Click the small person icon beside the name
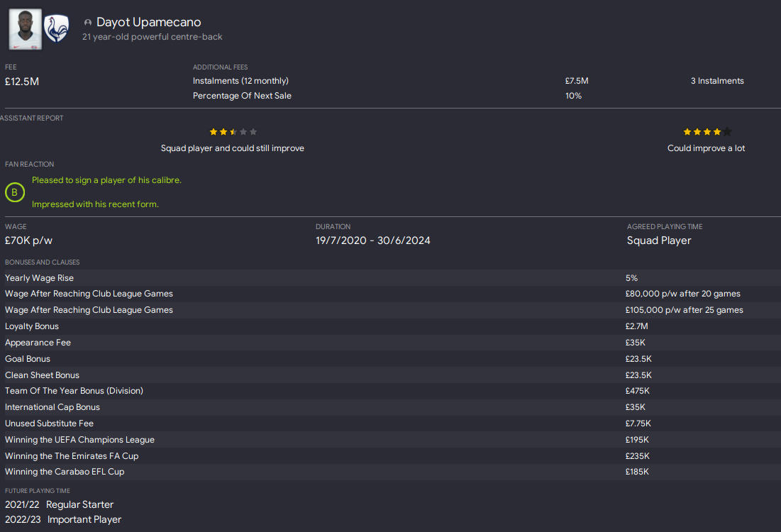Image resolution: width=781 pixels, height=532 pixels. click(88, 23)
